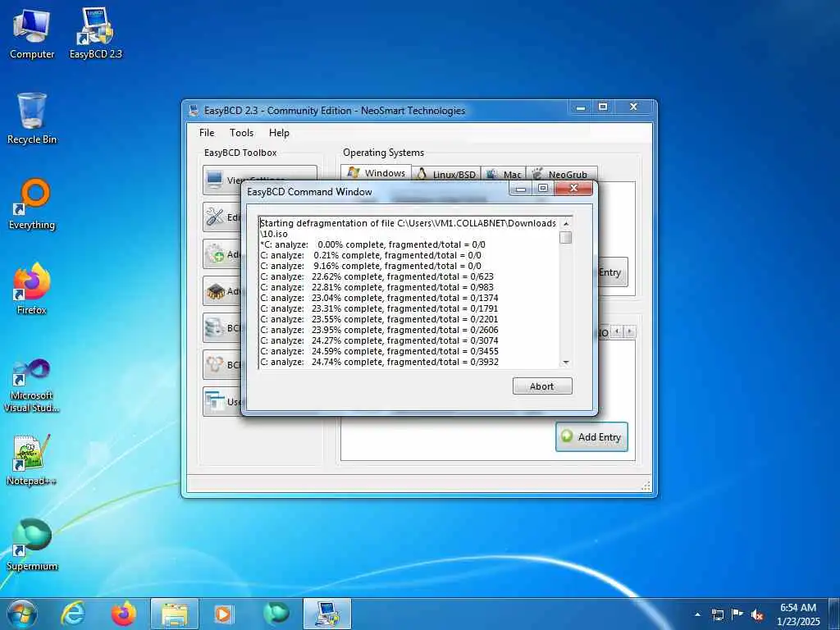Click scroll up arrow in command output
Viewport: 840px width, 630px height.
(566, 223)
